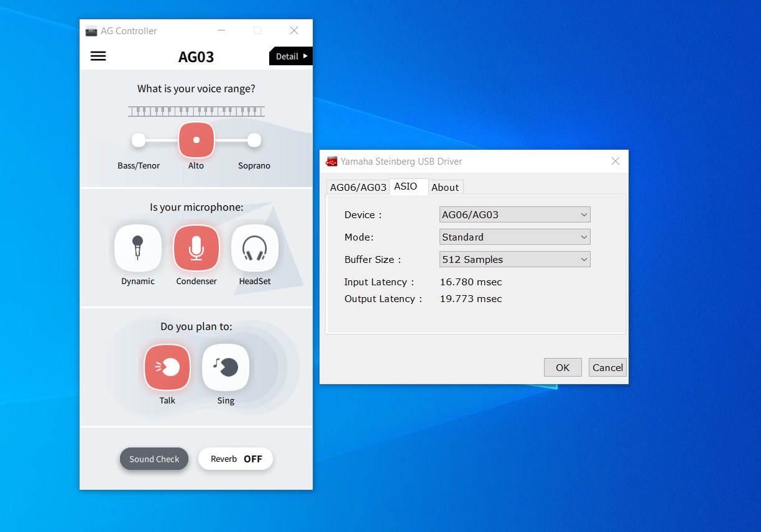Click the Input Latency value 16.780 msec

point(471,282)
